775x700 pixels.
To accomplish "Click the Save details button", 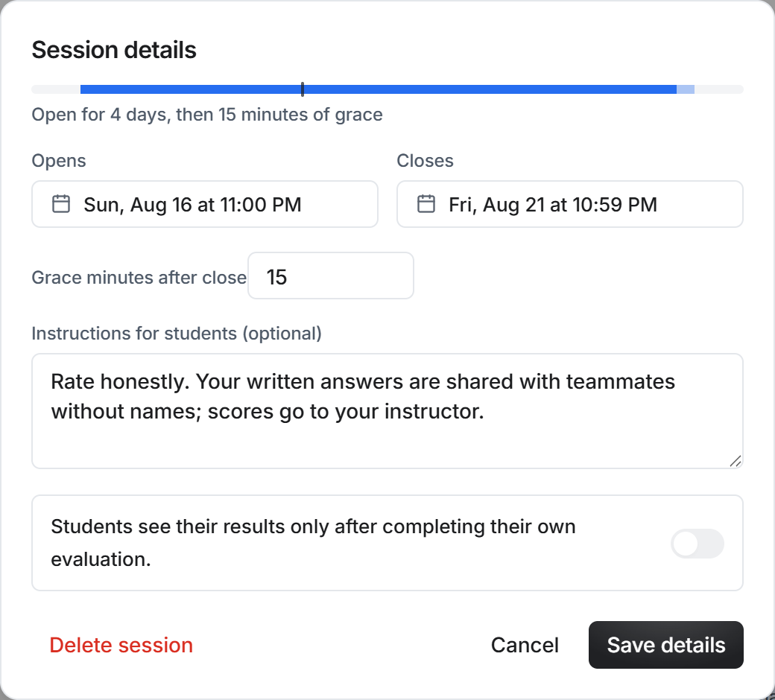I will (665, 645).
